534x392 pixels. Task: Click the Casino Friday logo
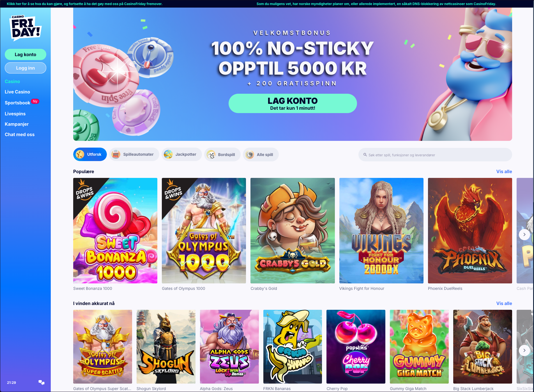[26, 28]
